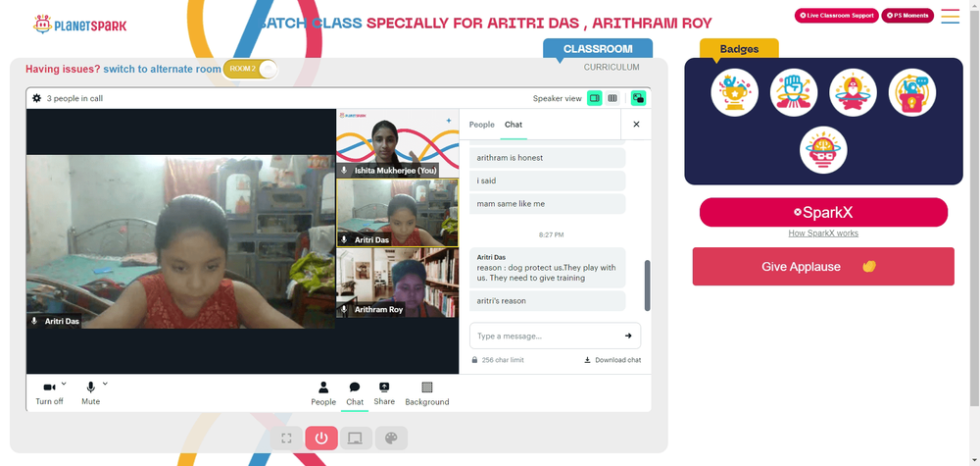
Task: Toggle the picture-in-picture self-view icon
Action: (638, 98)
